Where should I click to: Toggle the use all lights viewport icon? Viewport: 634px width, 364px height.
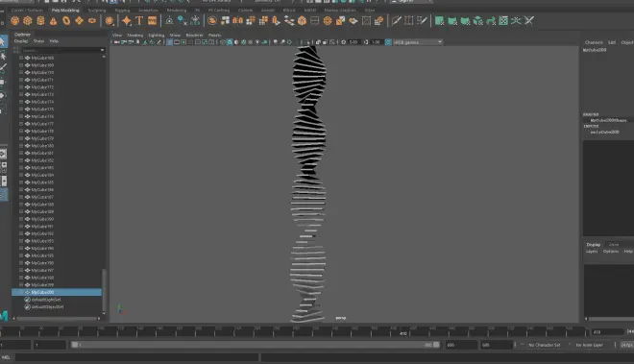pyautogui.click(x=257, y=42)
